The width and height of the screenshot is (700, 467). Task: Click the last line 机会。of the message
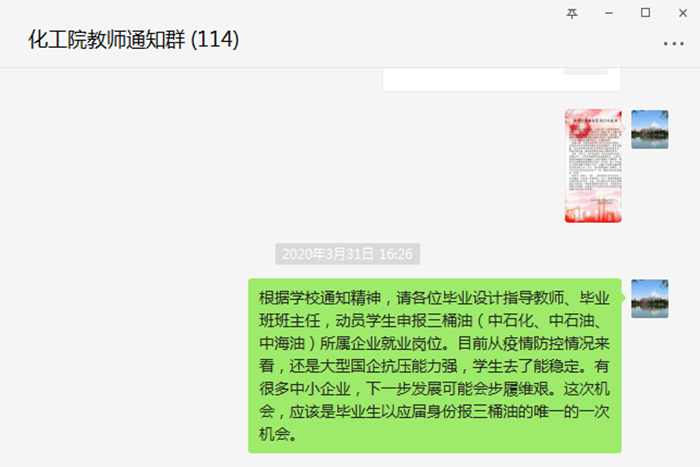point(278,434)
